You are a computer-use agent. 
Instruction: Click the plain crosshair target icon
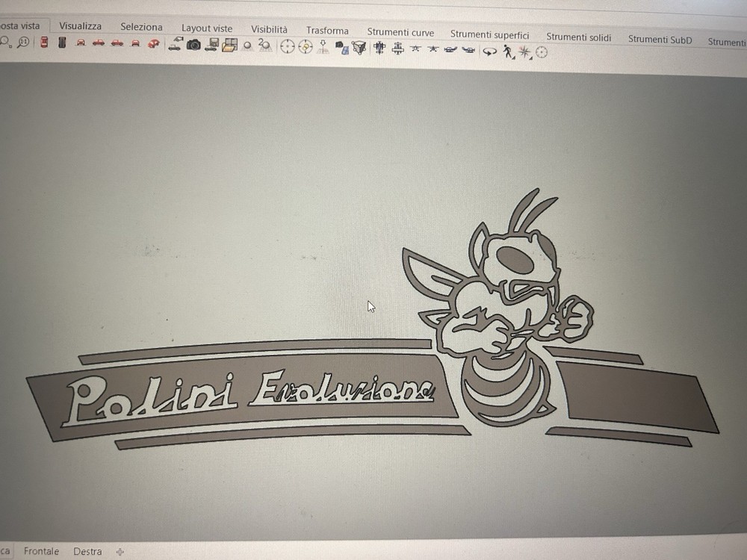point(288,46)
